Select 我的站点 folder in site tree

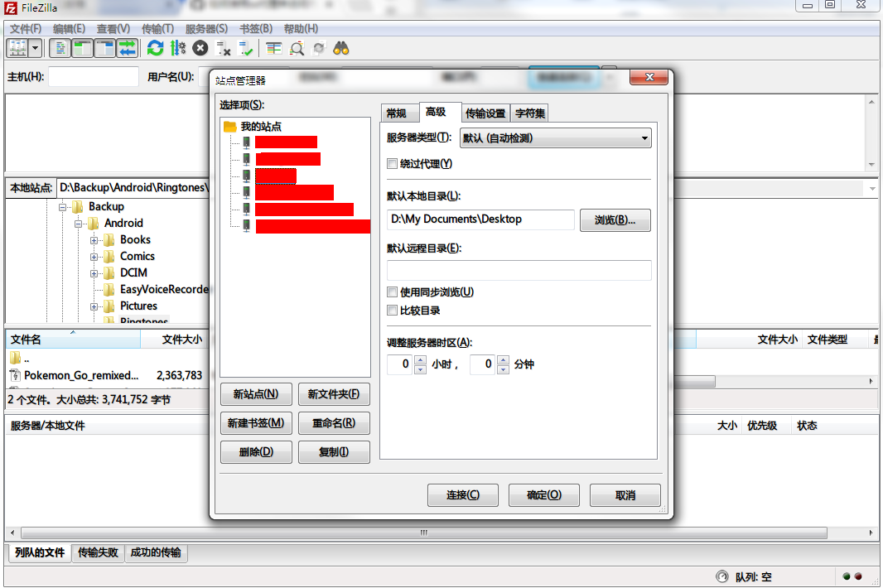(x=261, y=127)
